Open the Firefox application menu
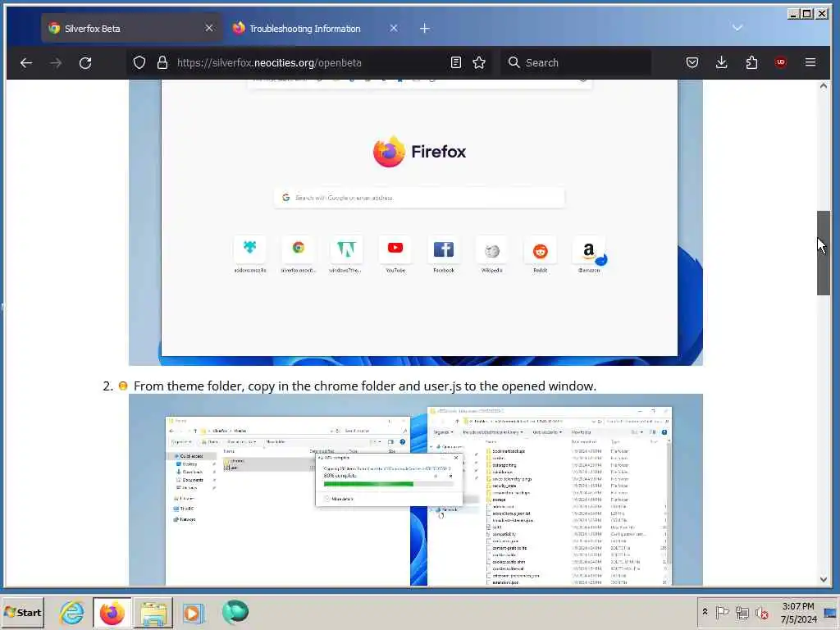 pos(810,62)
